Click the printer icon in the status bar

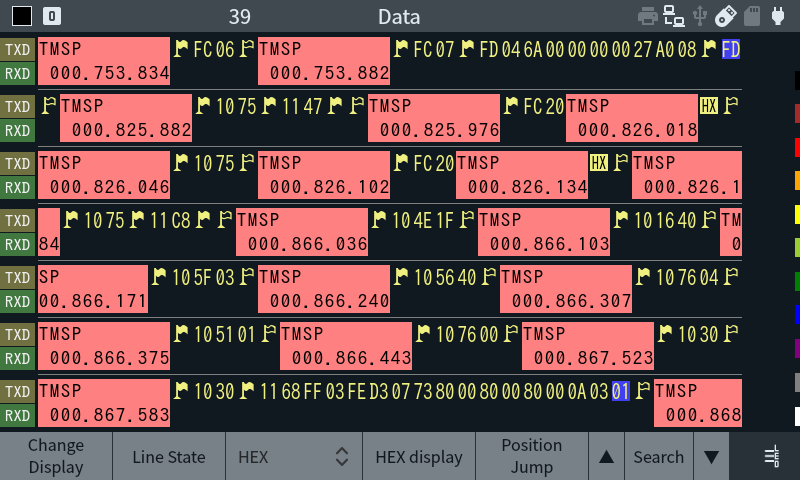[x=648, y=16]
